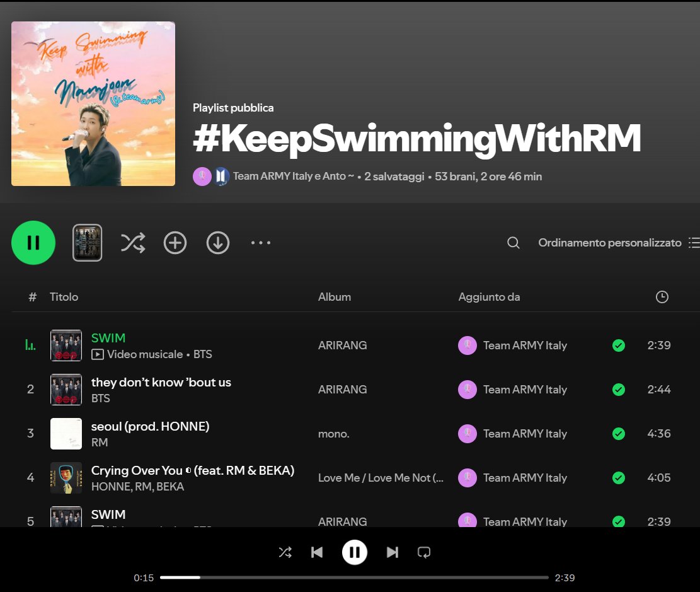This screenshot has height=592, width=700.
Task: Open the playlist cover image
Action: [x=93, y=103]
